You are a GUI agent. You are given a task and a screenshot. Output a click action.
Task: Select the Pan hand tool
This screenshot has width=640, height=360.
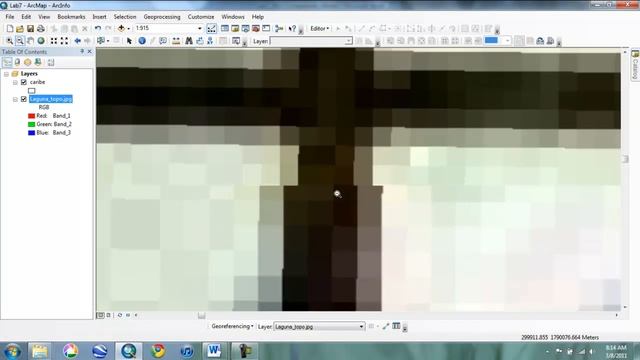click(30, 41)
